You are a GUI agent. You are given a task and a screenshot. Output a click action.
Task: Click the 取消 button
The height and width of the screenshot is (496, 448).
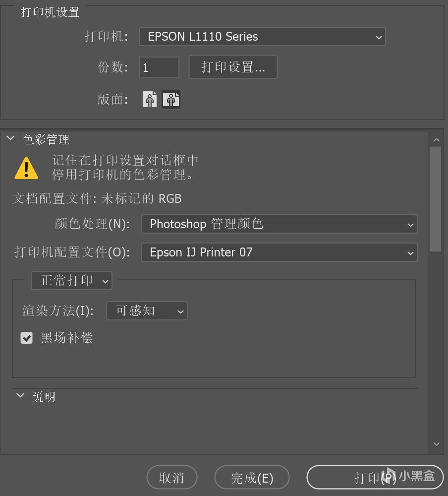171,478
